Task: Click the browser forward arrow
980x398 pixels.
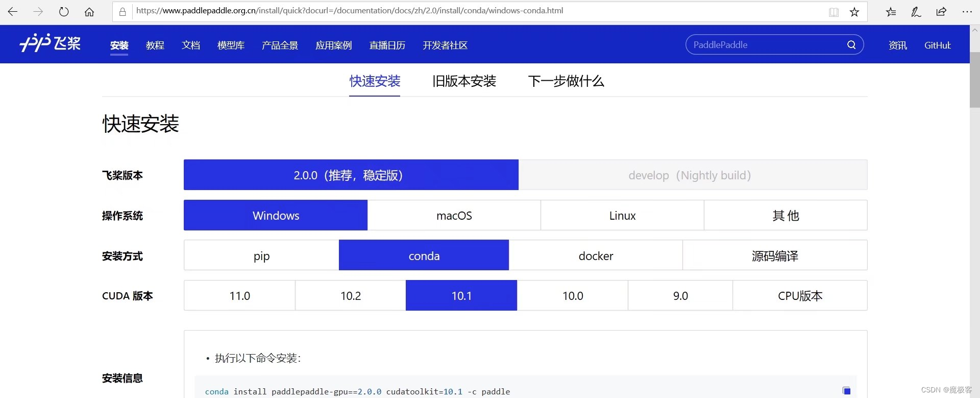Action: pyautogui.click(x=38, y=12)
